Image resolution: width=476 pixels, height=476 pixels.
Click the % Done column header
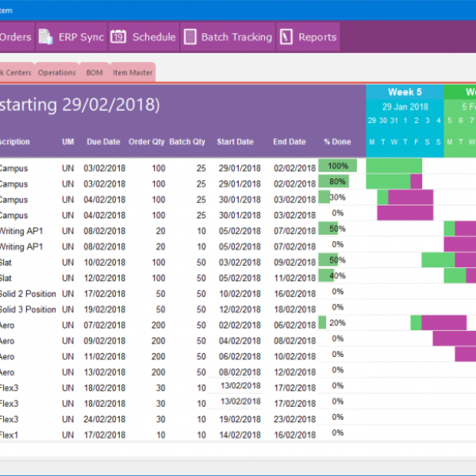click(337, 142)
